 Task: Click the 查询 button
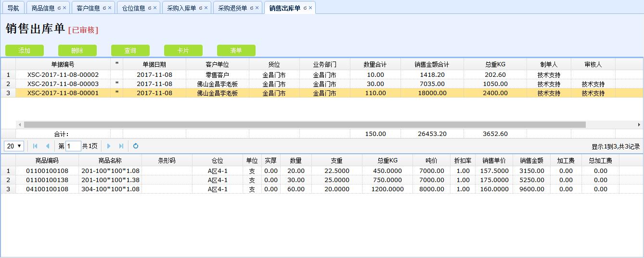click(x=130, y=50)
